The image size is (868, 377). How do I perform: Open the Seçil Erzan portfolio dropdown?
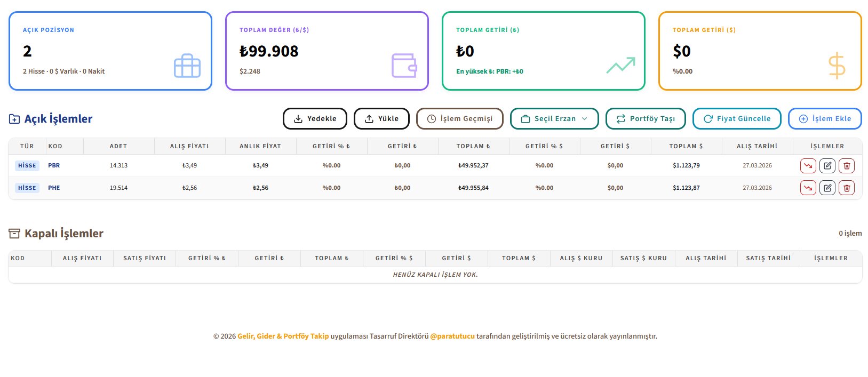(554, 119)
